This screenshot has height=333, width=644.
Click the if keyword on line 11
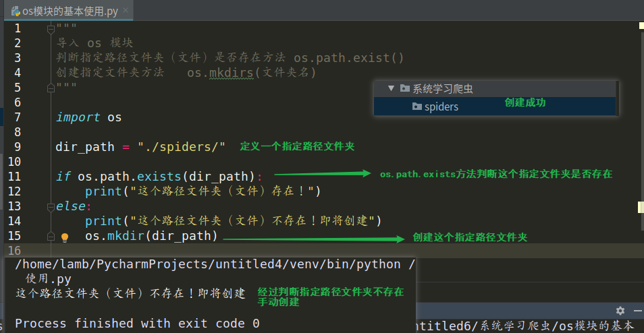point(63,177)
